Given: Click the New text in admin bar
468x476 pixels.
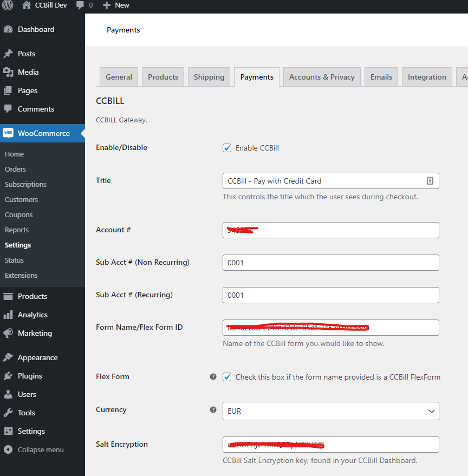Looking at the screenshot, I should (122, 5).
